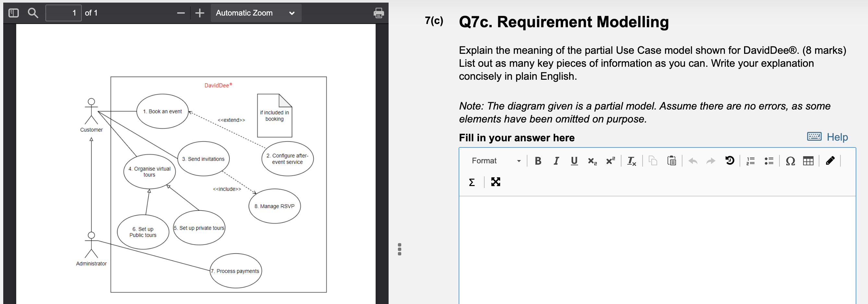This screenshot has width=868, height=304.
Task: Open the equation editor with the Sigma icon
Action: tap(471, 182)
